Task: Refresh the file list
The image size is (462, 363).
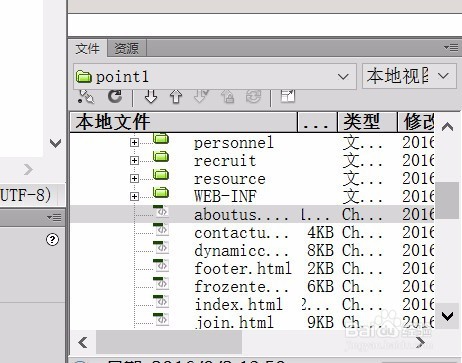Action: tap(115, 96)
